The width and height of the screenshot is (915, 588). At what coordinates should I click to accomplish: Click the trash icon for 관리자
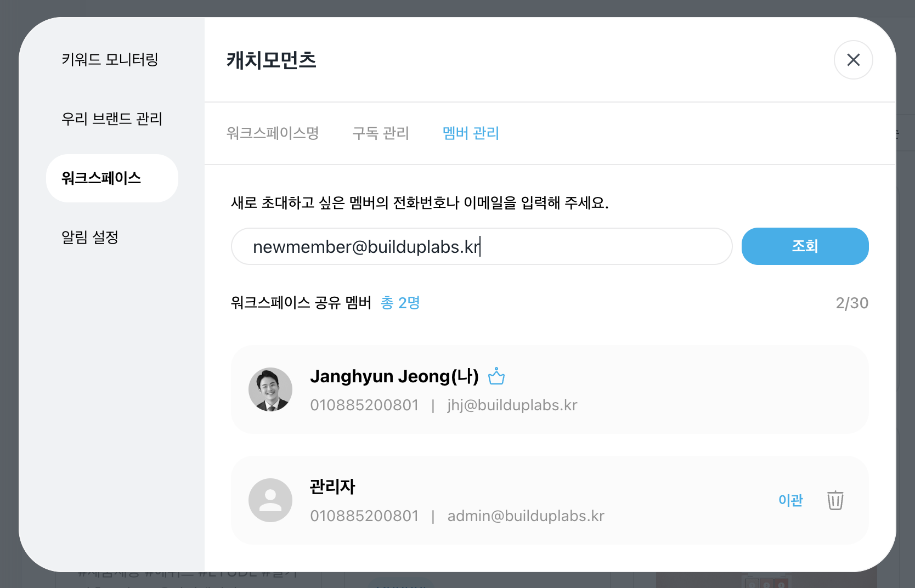click(835, 500)
